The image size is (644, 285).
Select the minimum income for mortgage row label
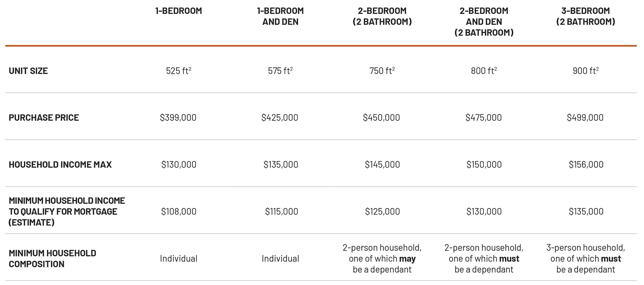[x=67, y=212]
